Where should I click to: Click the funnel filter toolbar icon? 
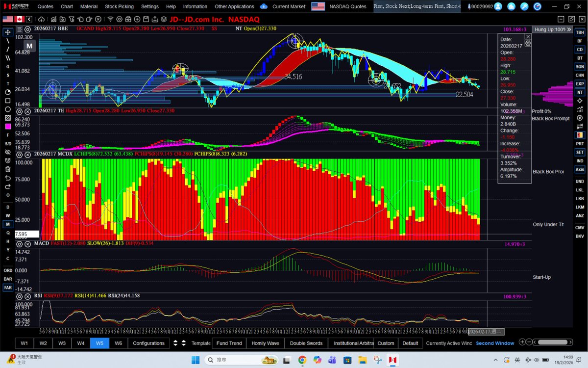(x=72, y=19)
